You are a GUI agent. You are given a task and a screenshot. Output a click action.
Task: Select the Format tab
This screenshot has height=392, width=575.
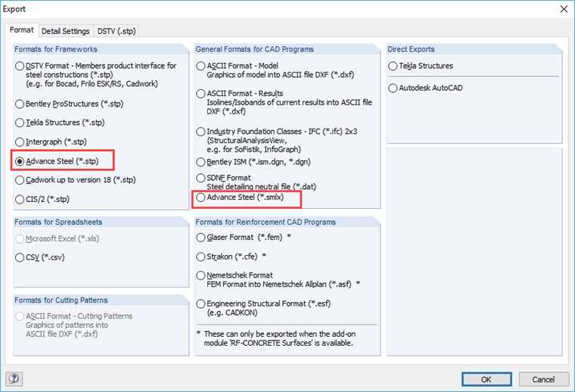[x=21, y=30]
